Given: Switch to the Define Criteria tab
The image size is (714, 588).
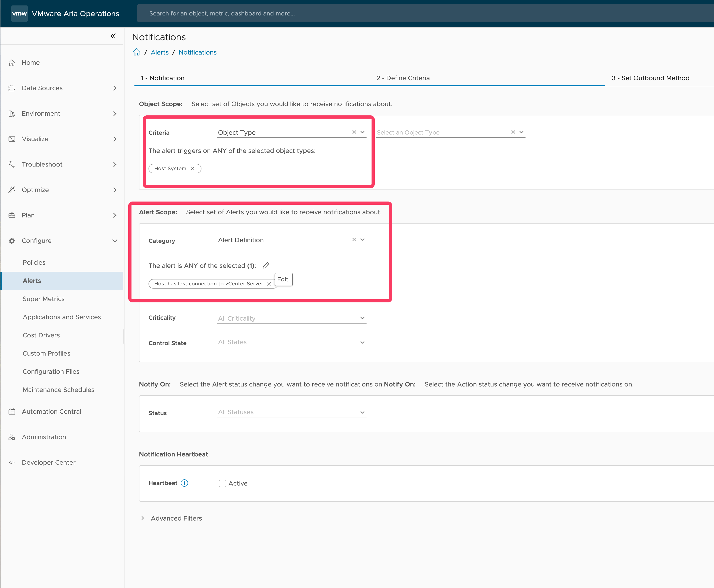Looking at the screenshot, I should point(403,78).
